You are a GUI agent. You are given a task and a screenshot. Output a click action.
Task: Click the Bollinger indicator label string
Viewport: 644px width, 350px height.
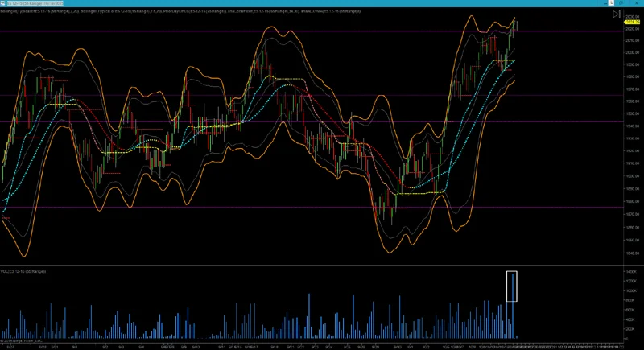[x=180, y=11]
